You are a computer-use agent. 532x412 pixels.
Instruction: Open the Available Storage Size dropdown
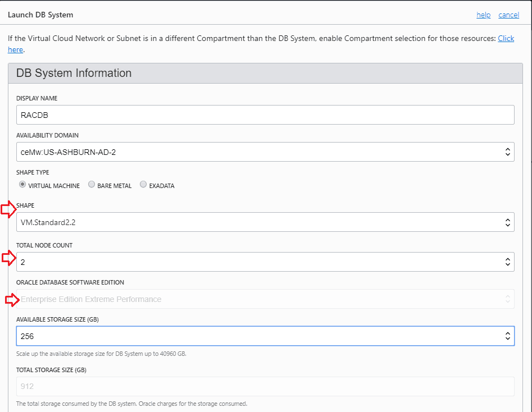click(265, 336)
